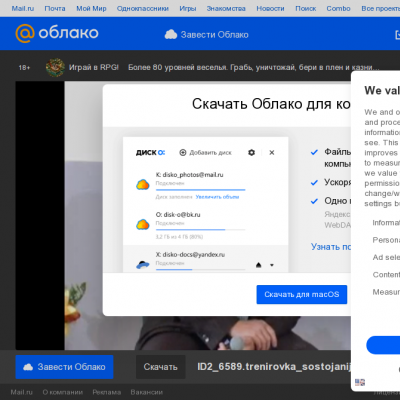Screen dimensions: 400x400
Task: Click the partly visible icon at header right edge
Action: [397, 34]
